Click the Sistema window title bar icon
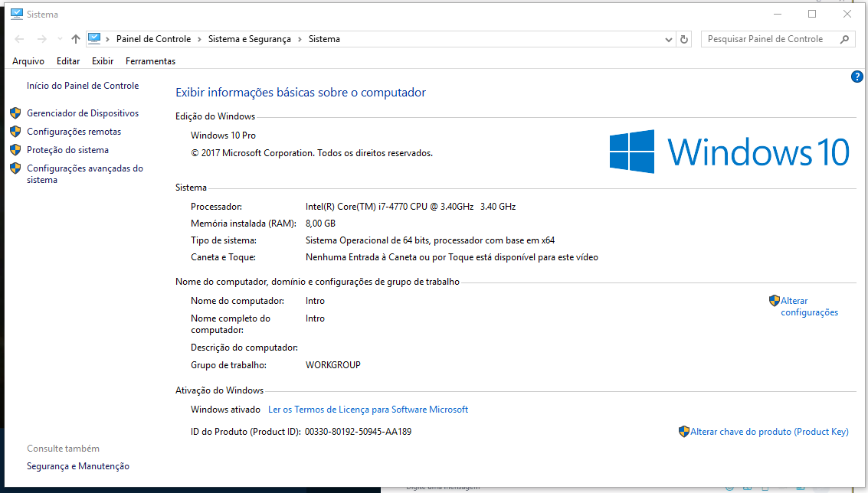The height and width of the screenshot is (493, 868). [17, 14]
